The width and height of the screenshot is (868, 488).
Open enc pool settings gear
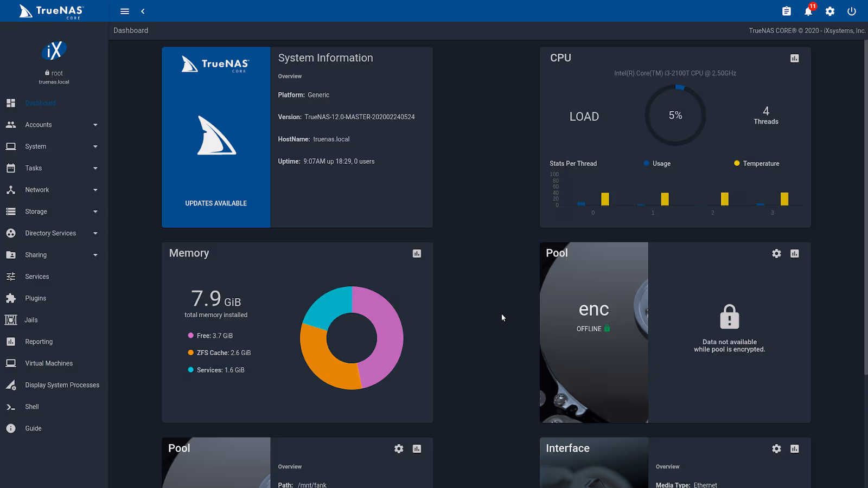777,253
